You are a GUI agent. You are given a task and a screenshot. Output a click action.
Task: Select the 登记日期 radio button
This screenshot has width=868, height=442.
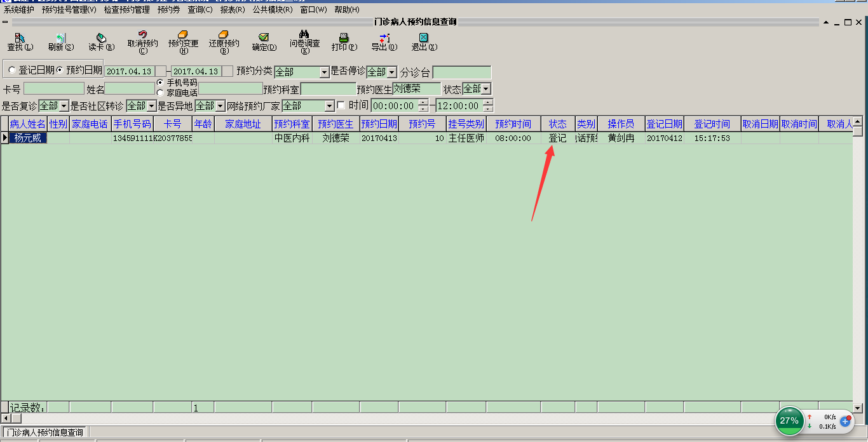tap(12, 70)
